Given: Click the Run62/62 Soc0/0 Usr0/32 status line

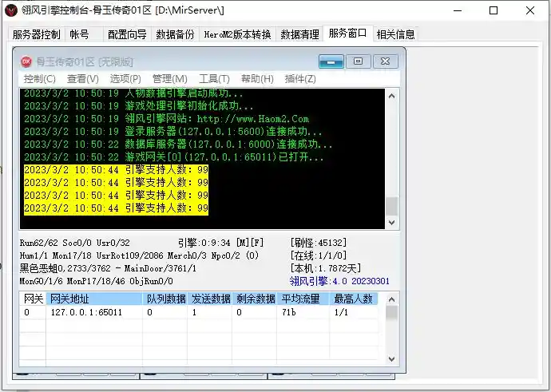Looking at the screenshot, I should pos(75,243).
